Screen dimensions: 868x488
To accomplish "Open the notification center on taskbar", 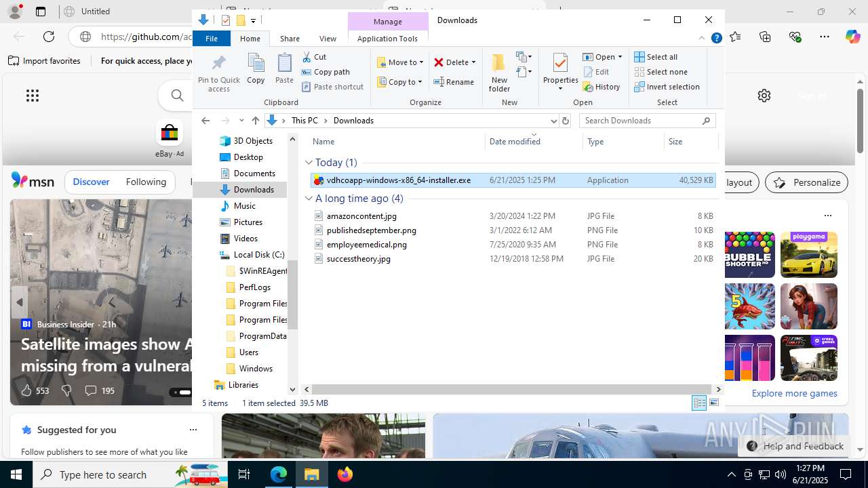I will (846, 474).
